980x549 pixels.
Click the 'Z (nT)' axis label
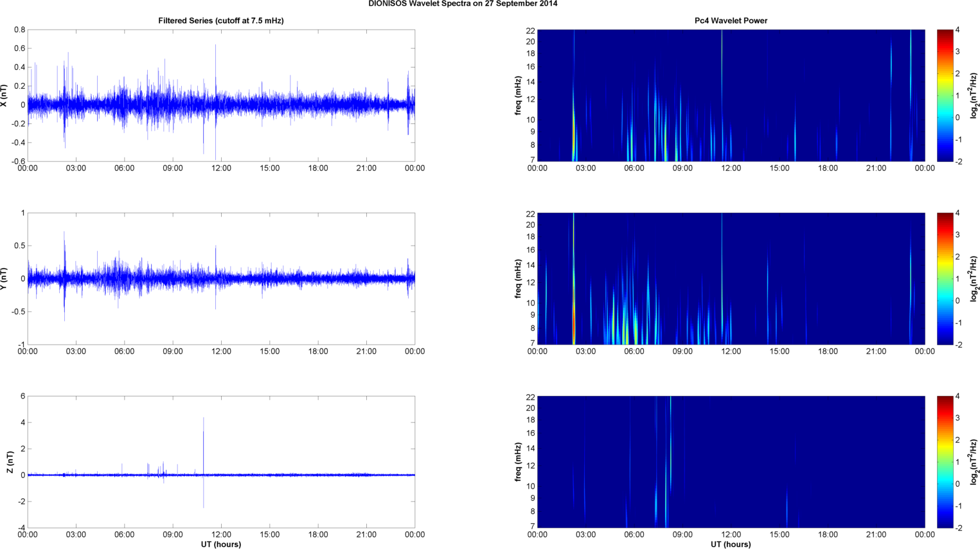[x=10, y=462]
